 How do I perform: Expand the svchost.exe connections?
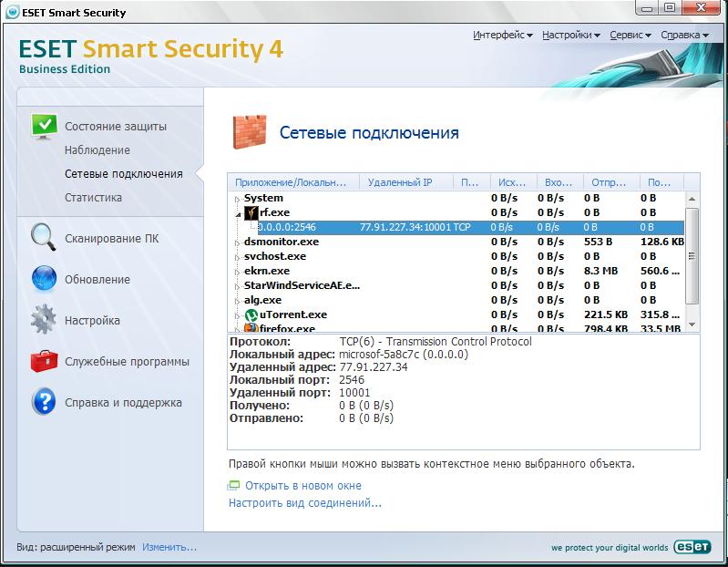tap(239, 257)
